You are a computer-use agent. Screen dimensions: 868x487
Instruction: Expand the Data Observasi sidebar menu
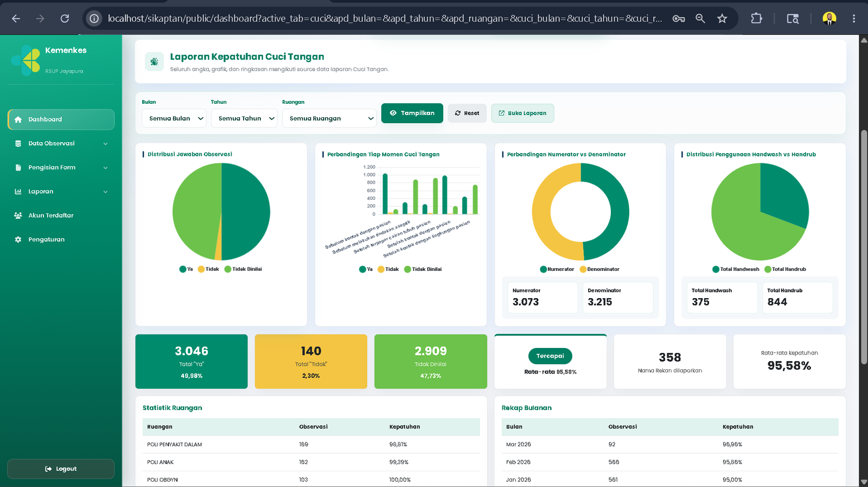point(61,143)
